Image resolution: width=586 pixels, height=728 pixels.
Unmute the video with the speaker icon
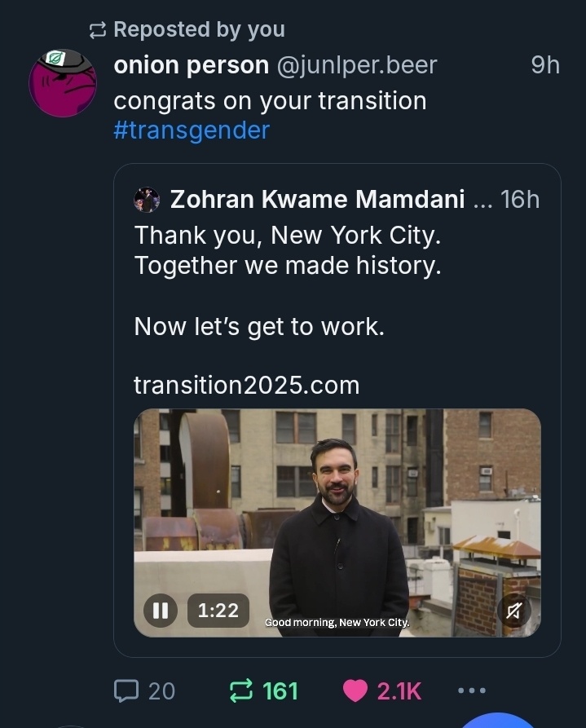[x=513, y=611]
